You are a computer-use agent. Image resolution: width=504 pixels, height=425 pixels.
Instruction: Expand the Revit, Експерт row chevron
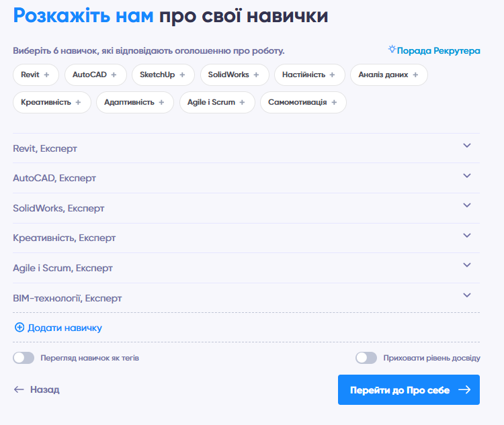coord(467,146)
